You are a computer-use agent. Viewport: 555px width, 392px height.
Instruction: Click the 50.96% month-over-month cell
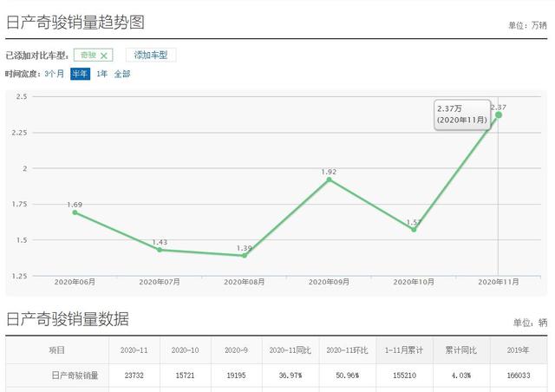tap(347, 376)
